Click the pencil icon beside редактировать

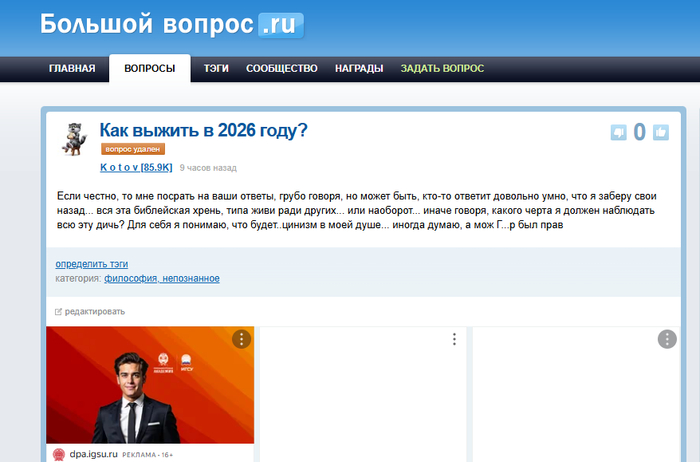click(58, 312)
